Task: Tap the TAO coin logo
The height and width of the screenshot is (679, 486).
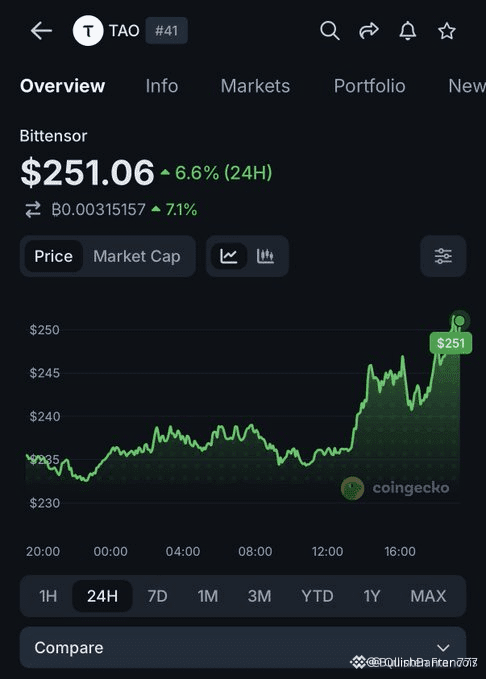Action: (x=88, y=31)
